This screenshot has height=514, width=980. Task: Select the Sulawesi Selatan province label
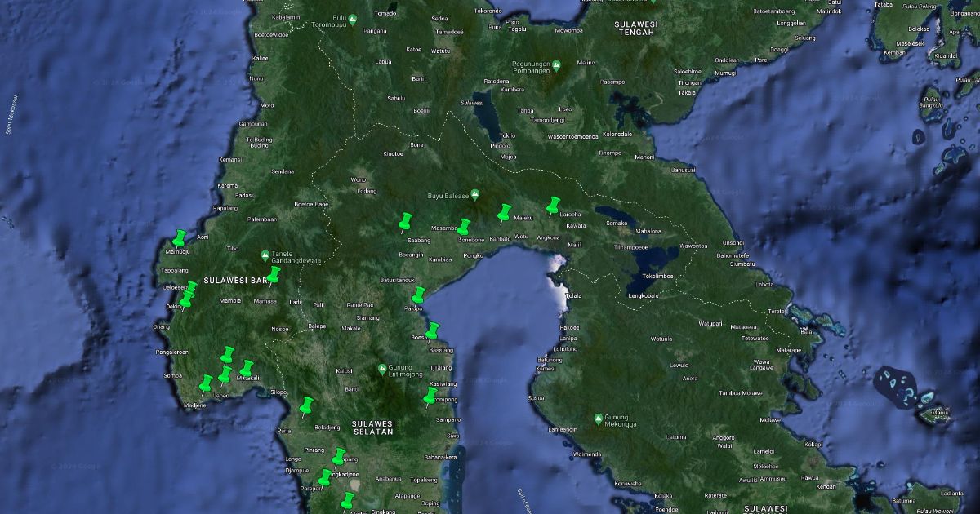click(374, 428)
